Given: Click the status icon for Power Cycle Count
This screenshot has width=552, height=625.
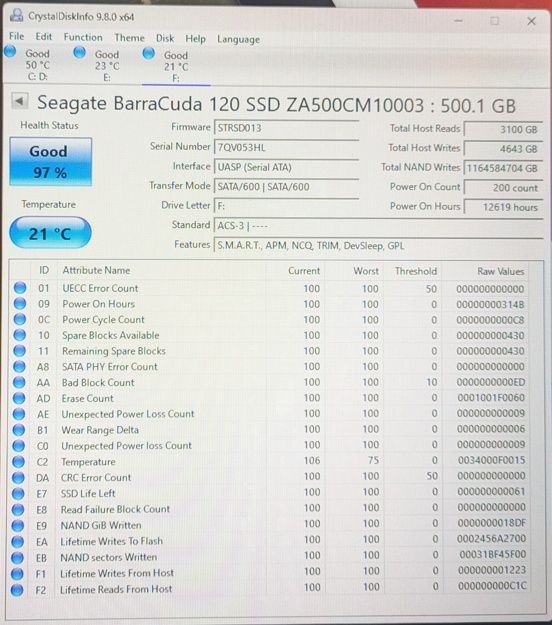Looking at the screenshot, I should [x=20, y=319].
